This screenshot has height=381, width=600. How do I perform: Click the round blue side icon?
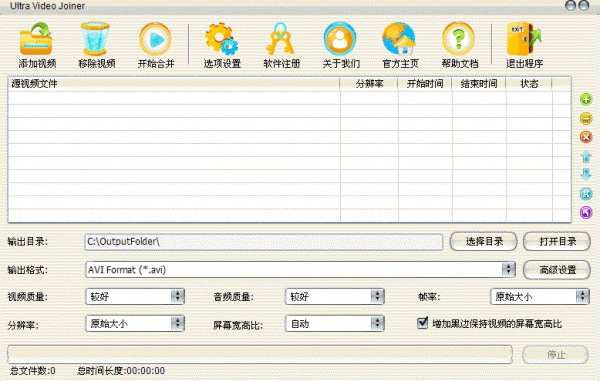pyautogui.click(x=586, y=194)
